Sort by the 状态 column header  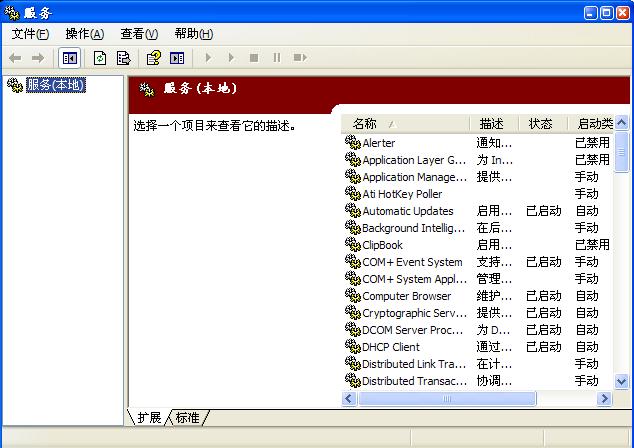[542, 124]
